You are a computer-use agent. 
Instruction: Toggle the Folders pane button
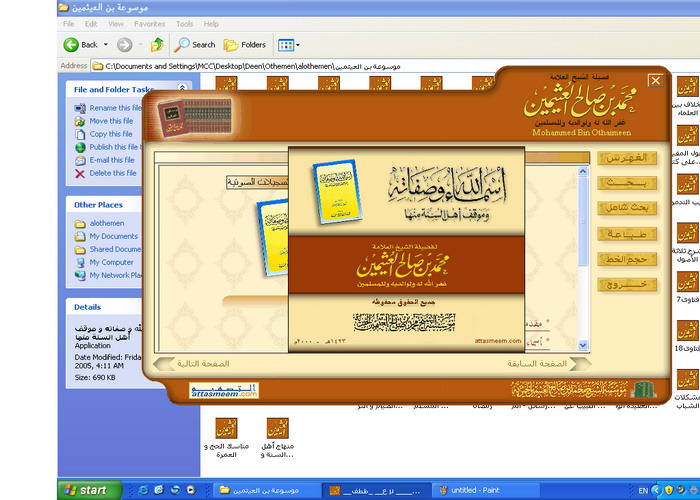tap(245, 44)
